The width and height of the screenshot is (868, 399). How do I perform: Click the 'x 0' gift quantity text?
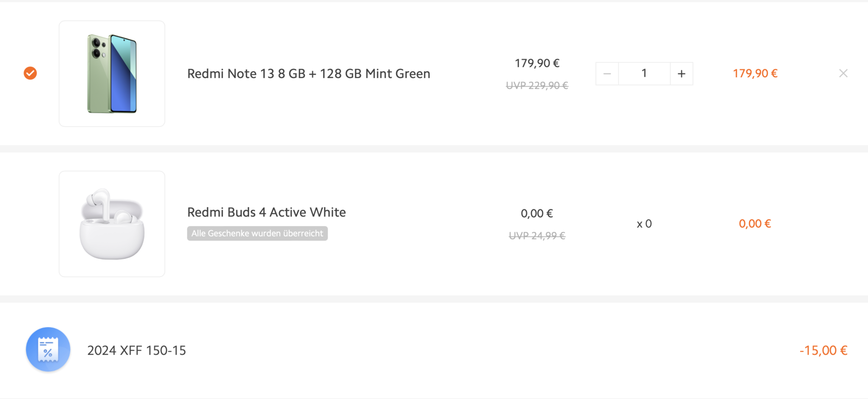click(x=644, y=224)
